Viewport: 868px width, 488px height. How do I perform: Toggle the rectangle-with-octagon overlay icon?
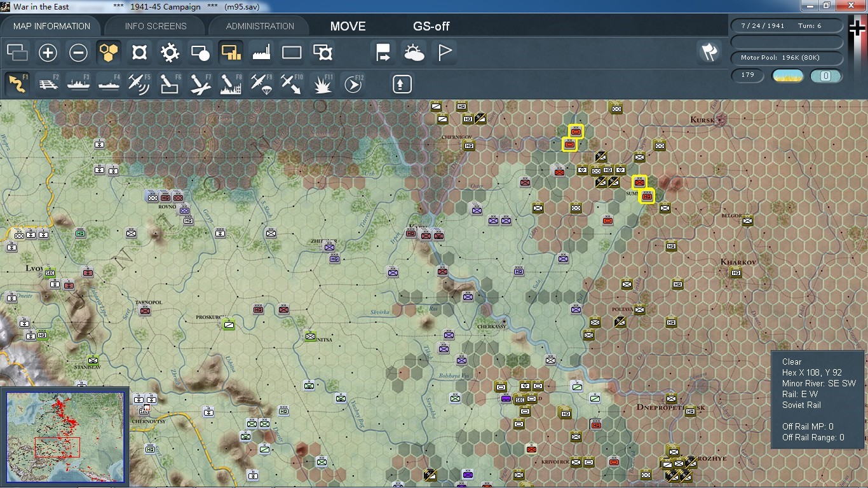pyautogui.click(x=323, y=53)
